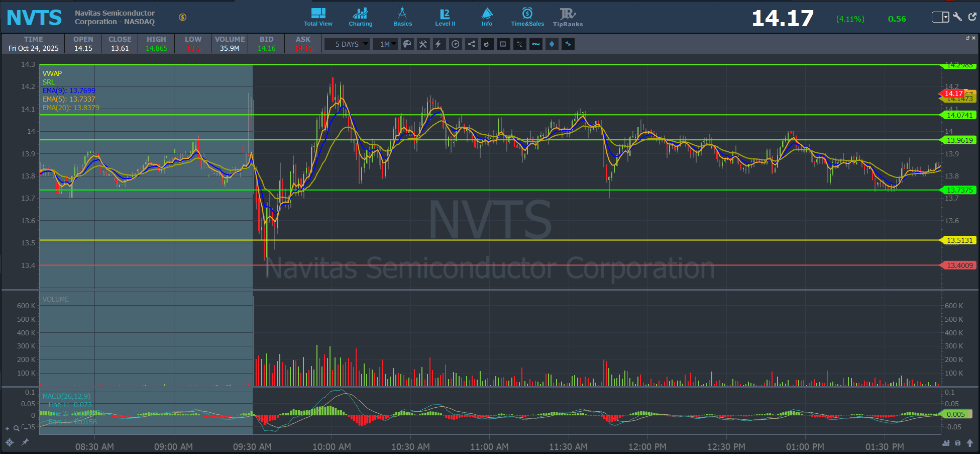Click the OPEN value 14.15

point(83,48)
